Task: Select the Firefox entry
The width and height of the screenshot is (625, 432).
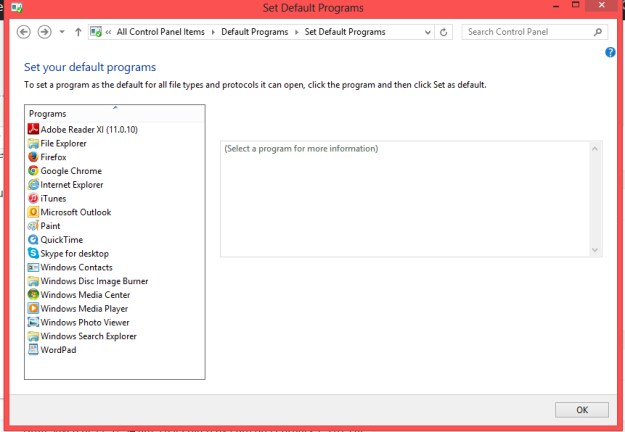Action: pos(53,157)
